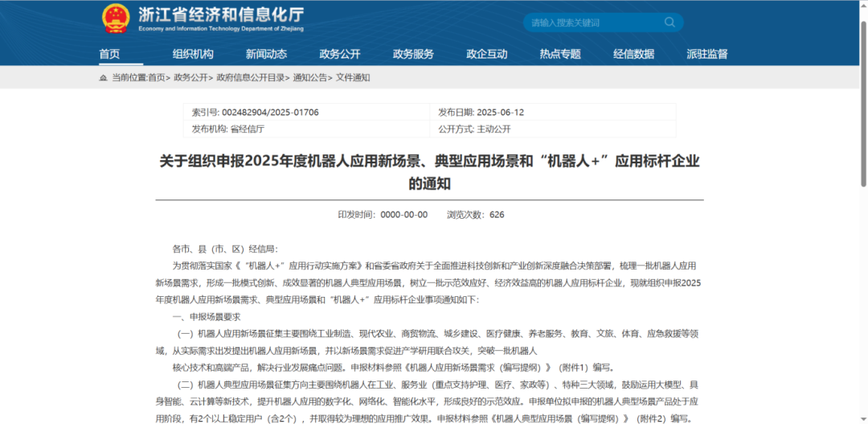Click the 浏览次数: 626 view count

476,215
